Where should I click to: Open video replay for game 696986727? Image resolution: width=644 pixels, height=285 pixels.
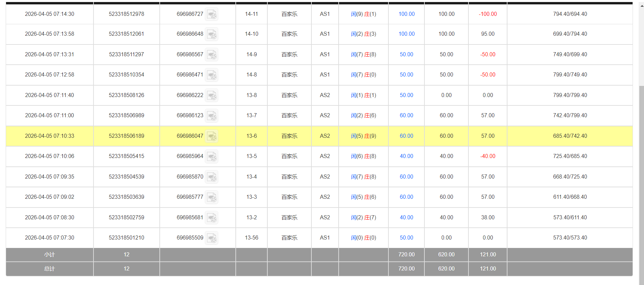(212, 14)
